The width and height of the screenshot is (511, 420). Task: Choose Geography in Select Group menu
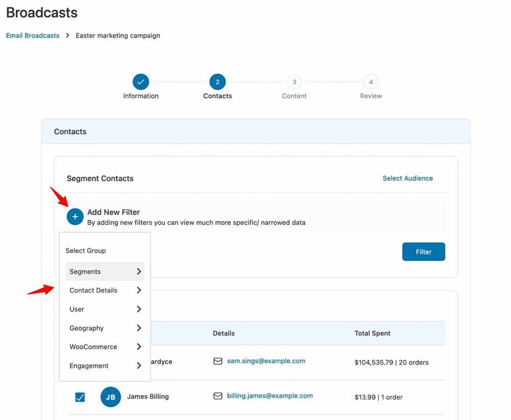(x=105, y=328)
